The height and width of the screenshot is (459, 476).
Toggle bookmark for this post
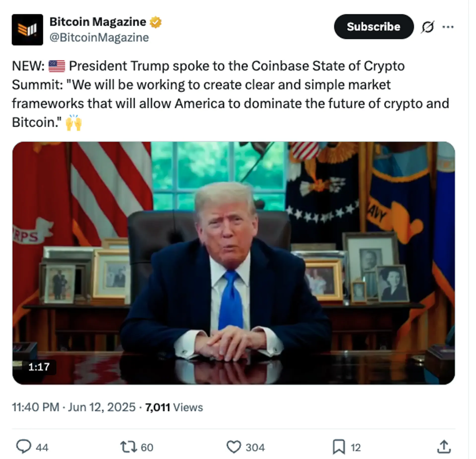339,447
